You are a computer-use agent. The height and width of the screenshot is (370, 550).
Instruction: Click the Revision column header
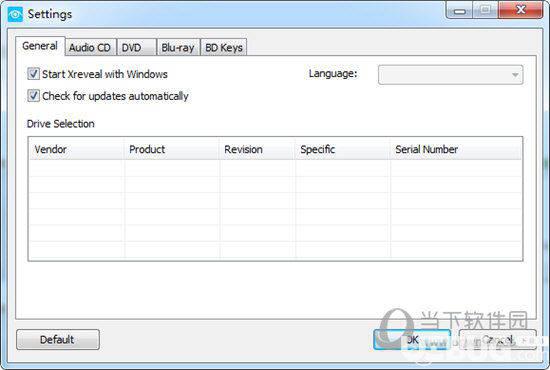257,149
